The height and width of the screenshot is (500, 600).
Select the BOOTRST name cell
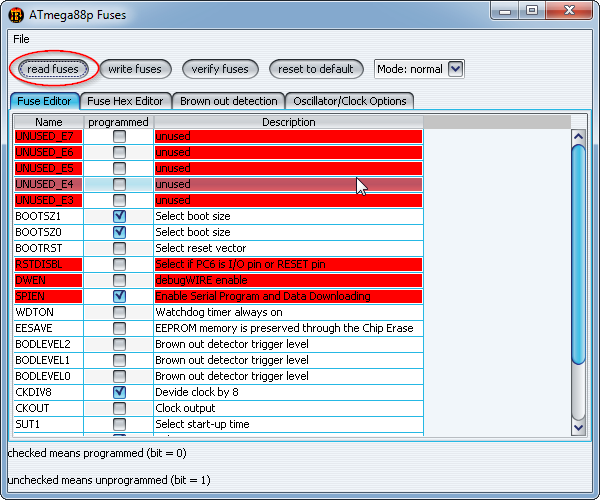coord(49,248)
